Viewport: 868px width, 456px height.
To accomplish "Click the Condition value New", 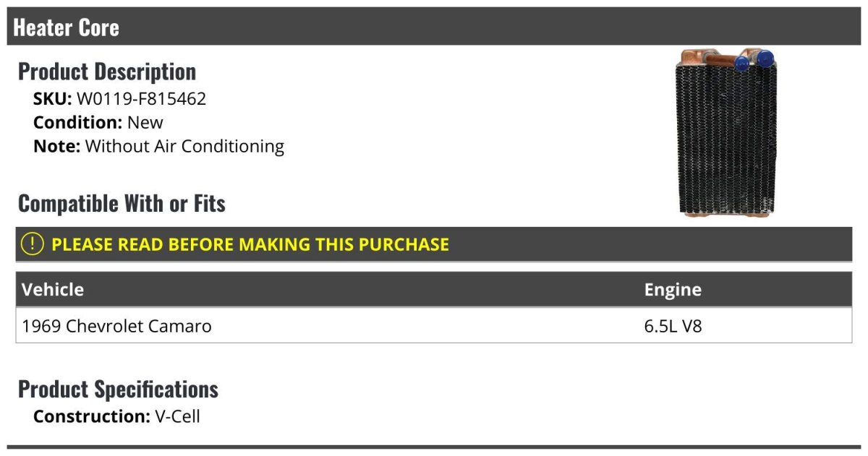I will click(x=145, y=122).
